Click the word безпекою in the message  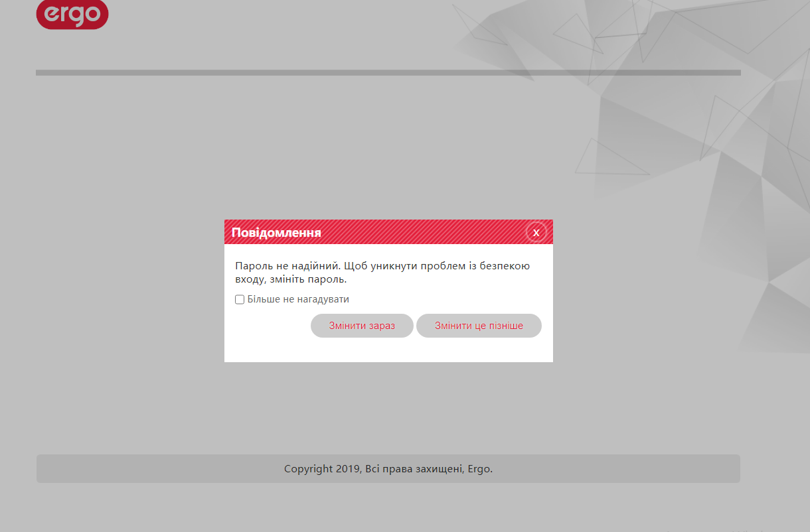click(x=505, y=266)
